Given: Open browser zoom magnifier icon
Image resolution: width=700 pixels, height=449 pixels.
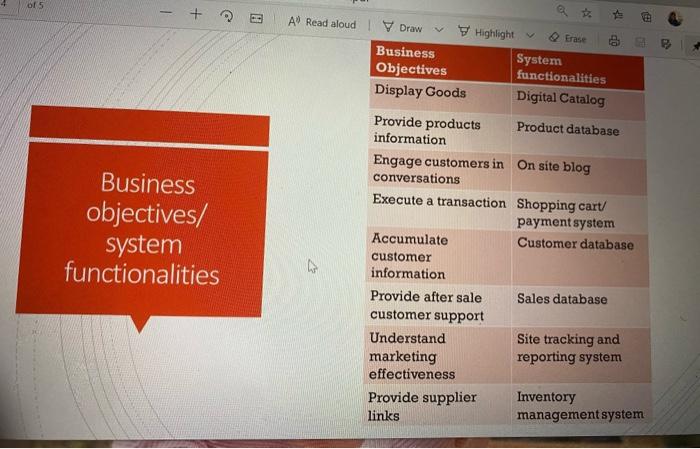Looking at the screenshot, I should (562, 10).
